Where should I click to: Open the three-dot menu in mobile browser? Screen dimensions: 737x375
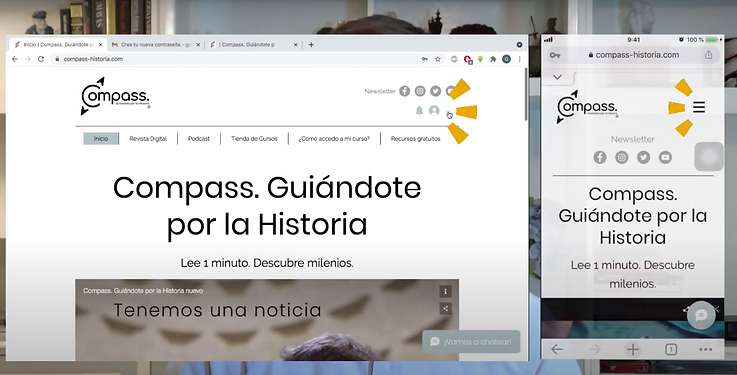[706, 349]
